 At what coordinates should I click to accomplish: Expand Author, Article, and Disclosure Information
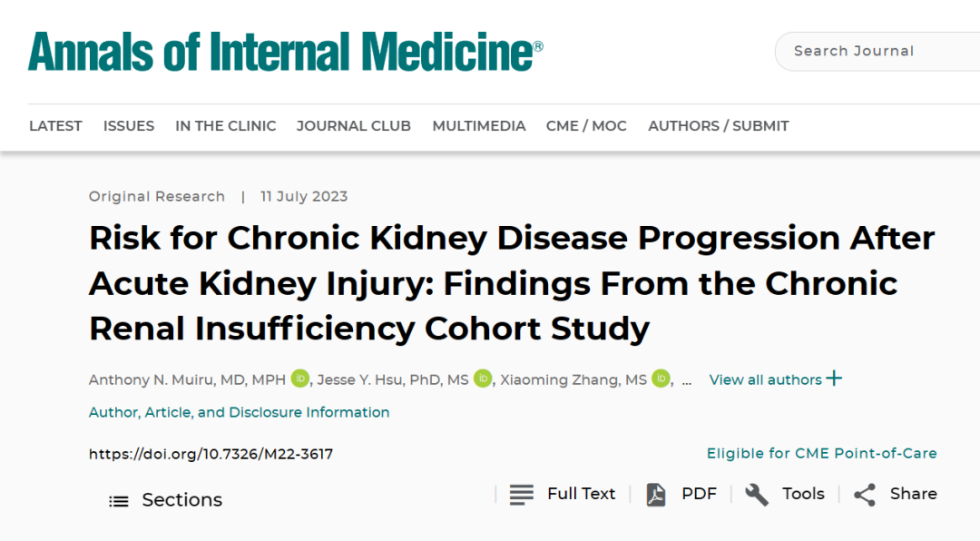[239, 412]
